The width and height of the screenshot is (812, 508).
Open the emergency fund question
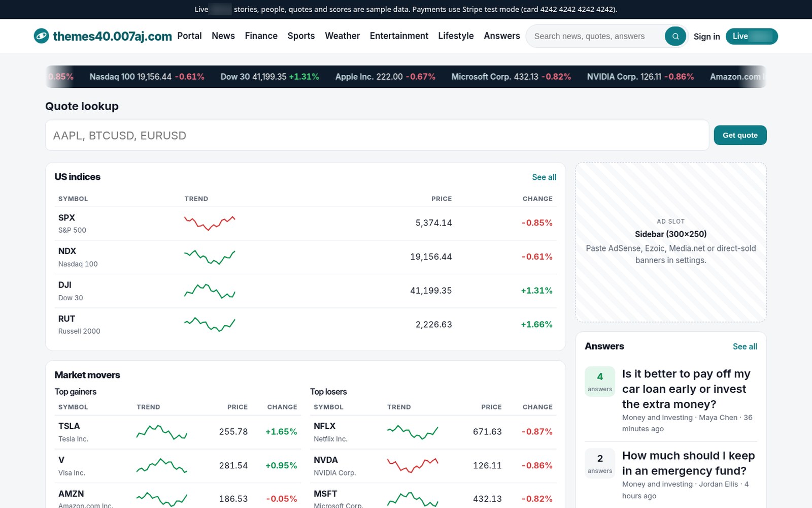point(688,463)
